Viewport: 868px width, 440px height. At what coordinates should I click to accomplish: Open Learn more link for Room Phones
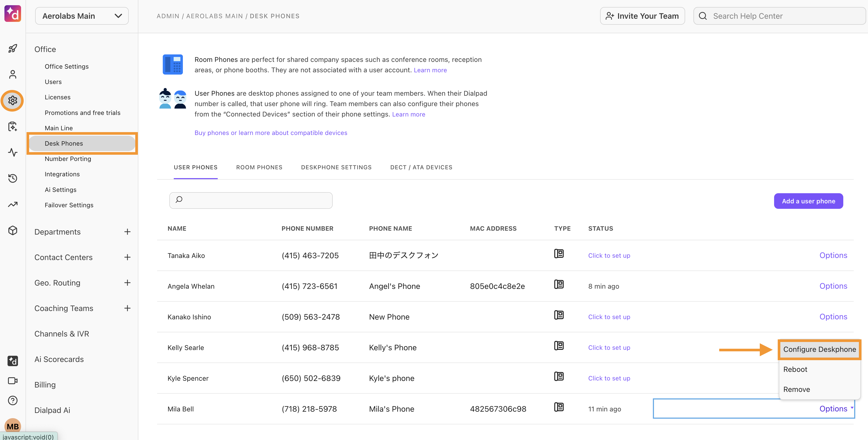click(430, 70)
